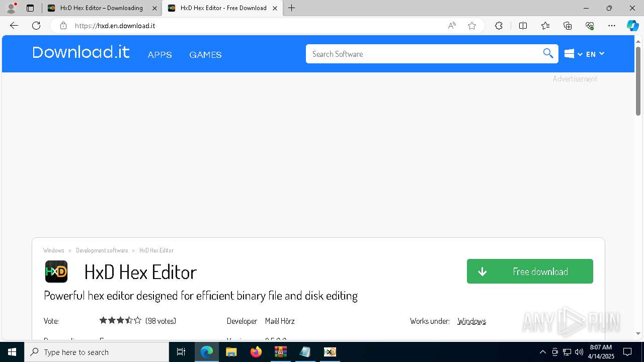Screen dimensions: 644x362
Task: Click the star rating
Action: [x=120, y=320]
